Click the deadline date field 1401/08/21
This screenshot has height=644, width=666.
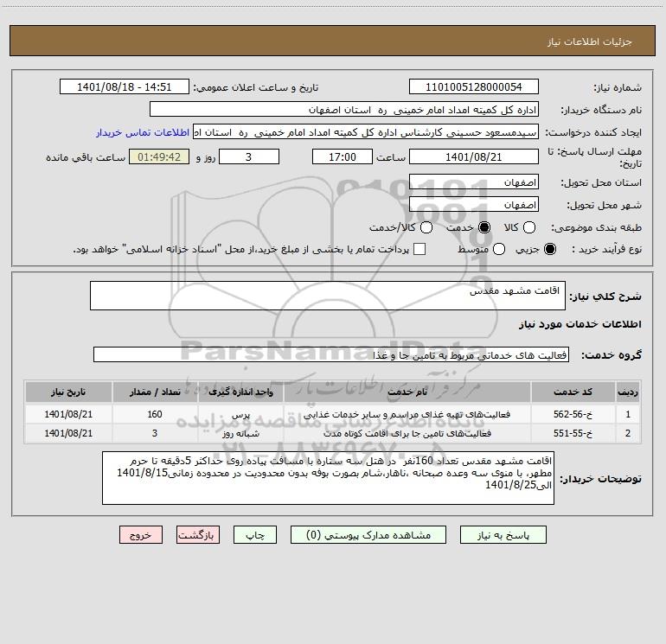(474, 156)
